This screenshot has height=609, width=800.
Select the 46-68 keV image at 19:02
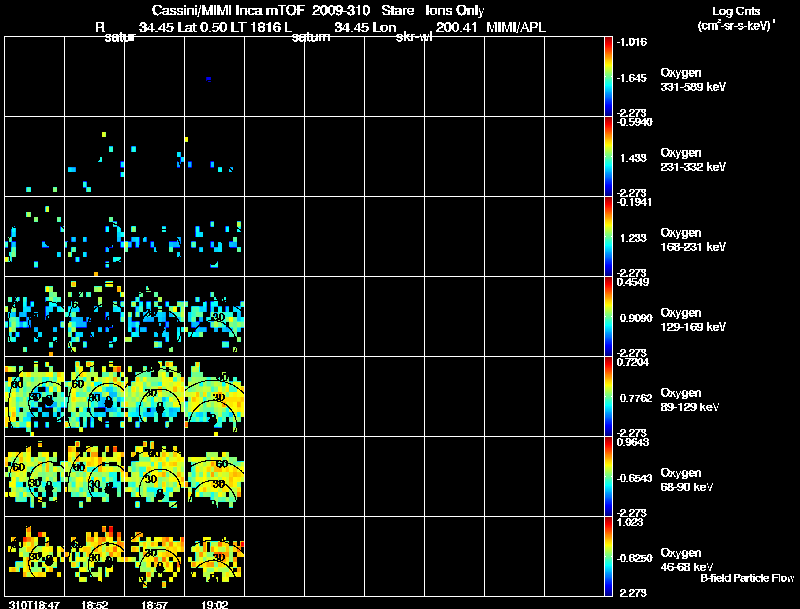215,556
